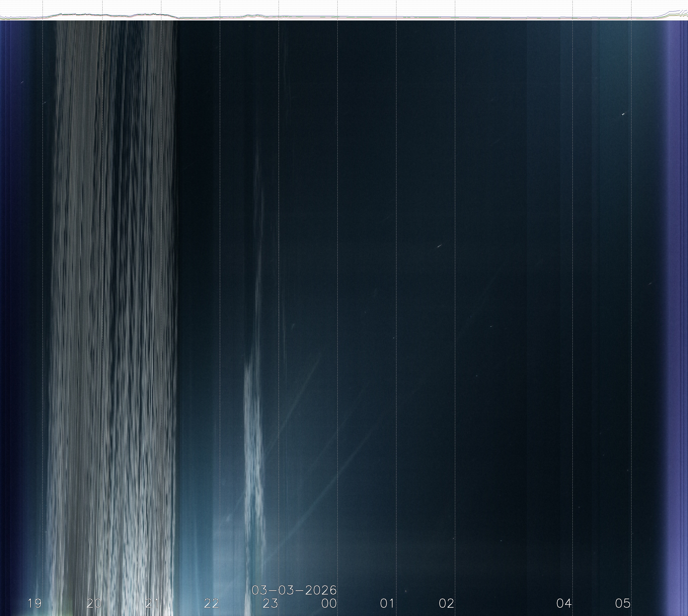The width and height of the screenshot is (688, 616).
Task: Click the 22 hour label
Action: pos(212,603)
